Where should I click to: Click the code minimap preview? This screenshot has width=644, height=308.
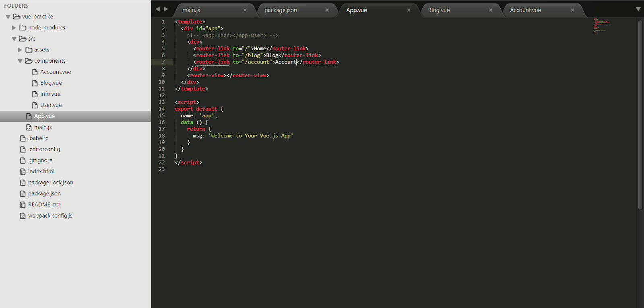602,25
